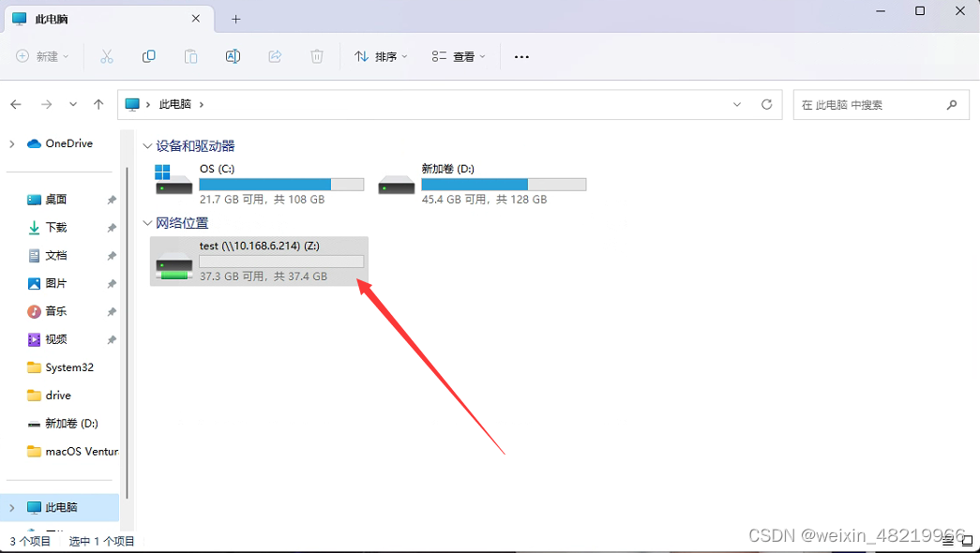Click the pin icon next to 图片
Image resolution: width=980 pixels, height=553 pixels.
click(x=112, y=284)
